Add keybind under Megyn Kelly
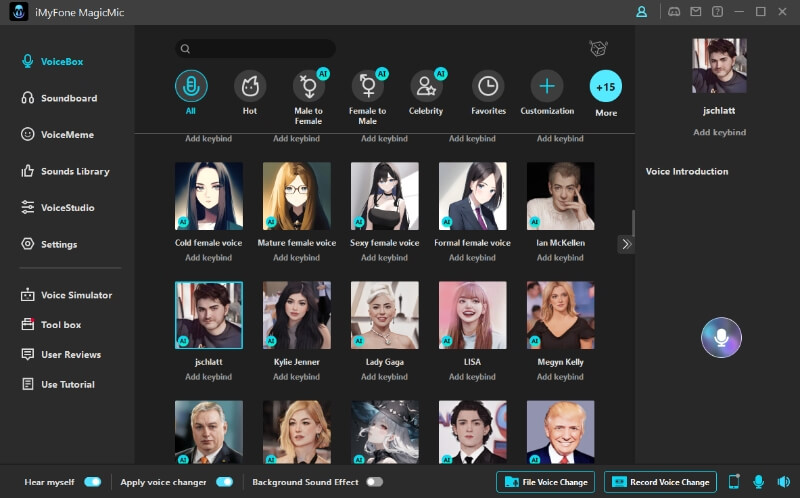The height and width of the screenshot is (498, 800). point(560,377)
